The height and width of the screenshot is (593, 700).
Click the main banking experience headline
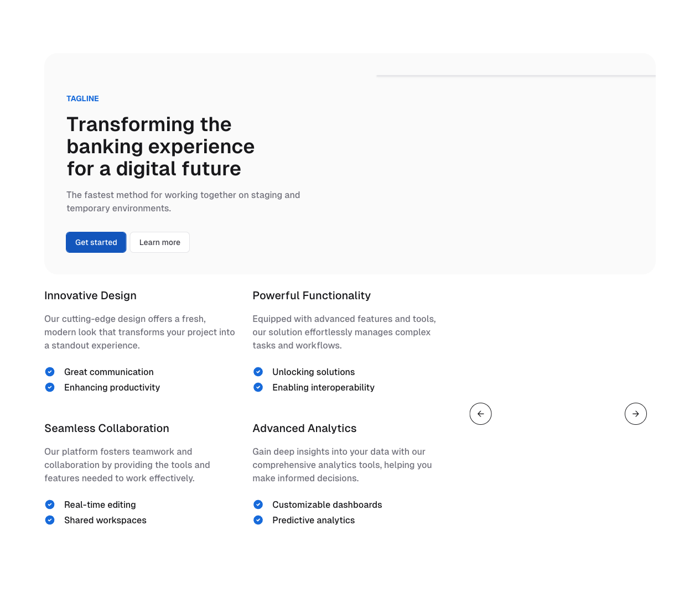pos(160,147)
